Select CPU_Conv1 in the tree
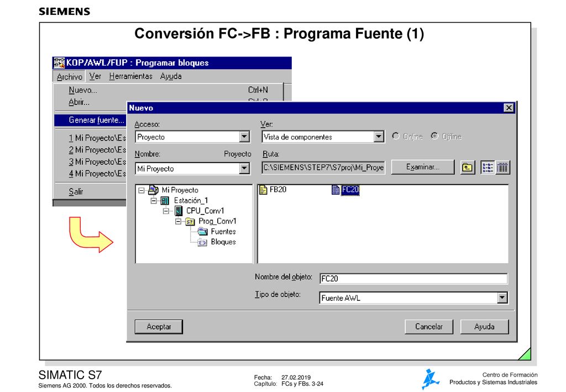566x392 pixels. click(205, 211)
